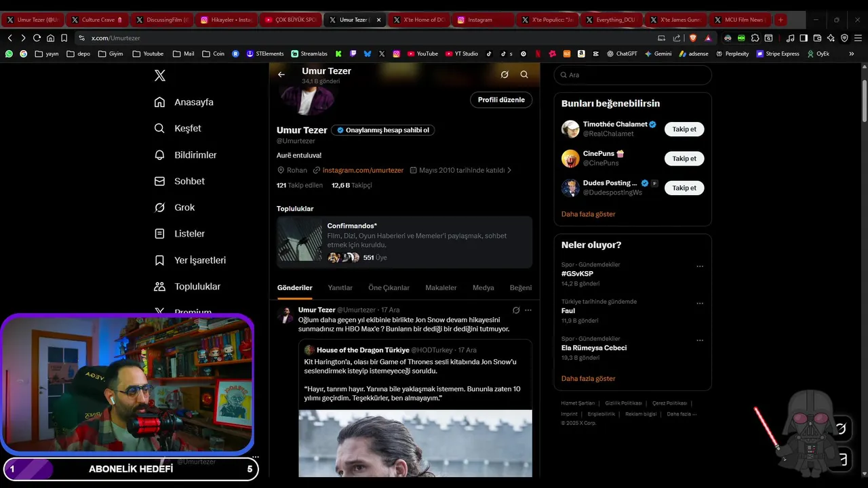Open 12,6 B Takipçi followers link
Image resolution: width=868 pixels, height=488 pixels.
click(x=351, y=185)
